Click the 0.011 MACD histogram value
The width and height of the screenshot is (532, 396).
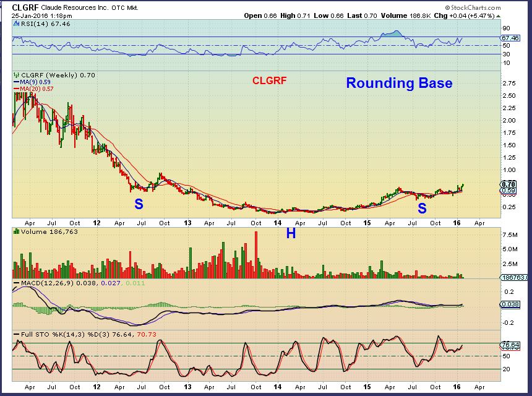tap(135, 283)
